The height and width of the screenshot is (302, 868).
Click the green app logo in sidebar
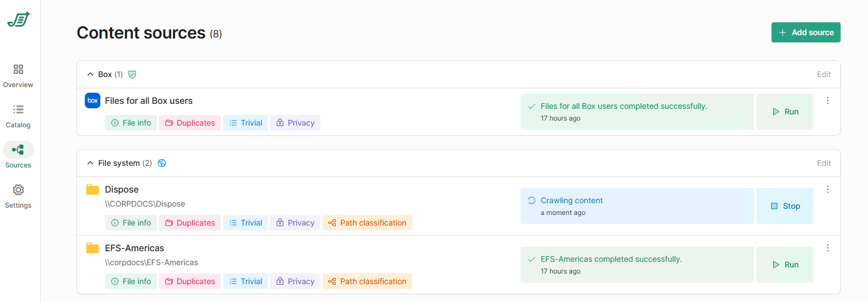19,20
